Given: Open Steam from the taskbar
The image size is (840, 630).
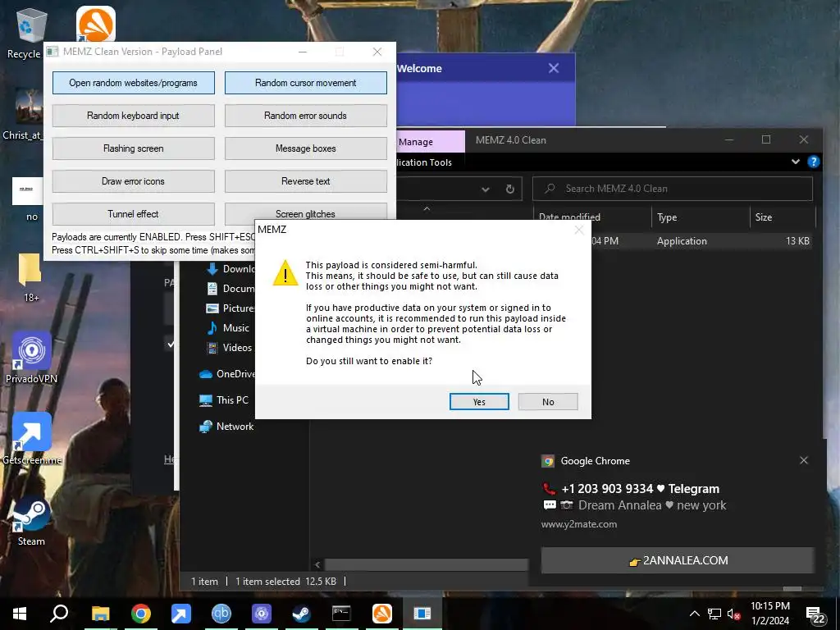Looking at the screenshot, I should tap(302, 614).
